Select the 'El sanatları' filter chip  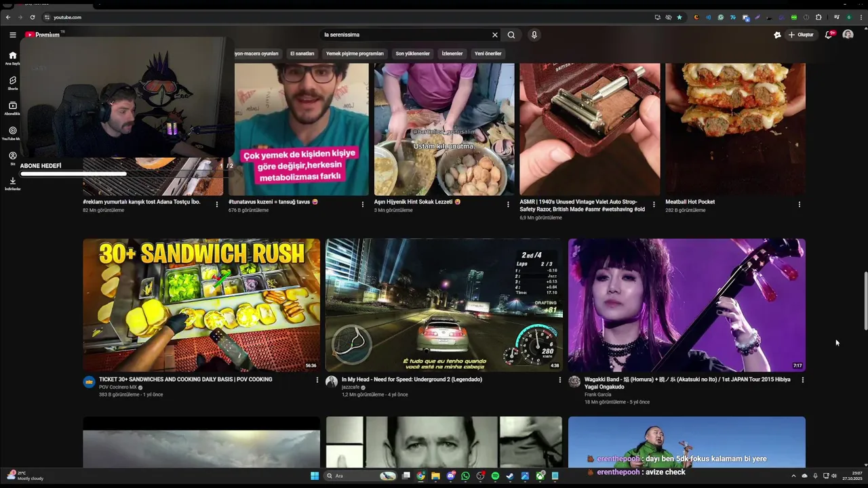(302, 54)
